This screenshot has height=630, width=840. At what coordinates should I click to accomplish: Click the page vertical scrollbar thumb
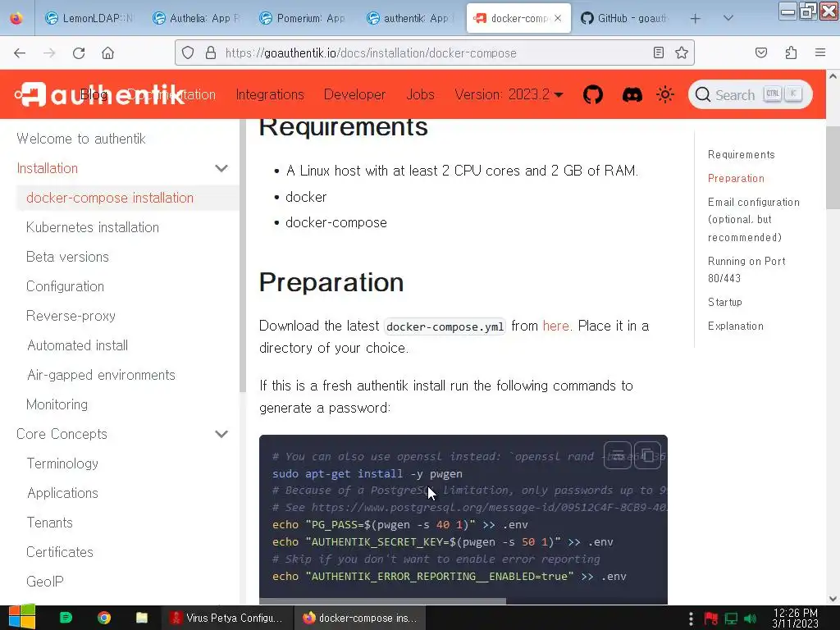(833, 167)
